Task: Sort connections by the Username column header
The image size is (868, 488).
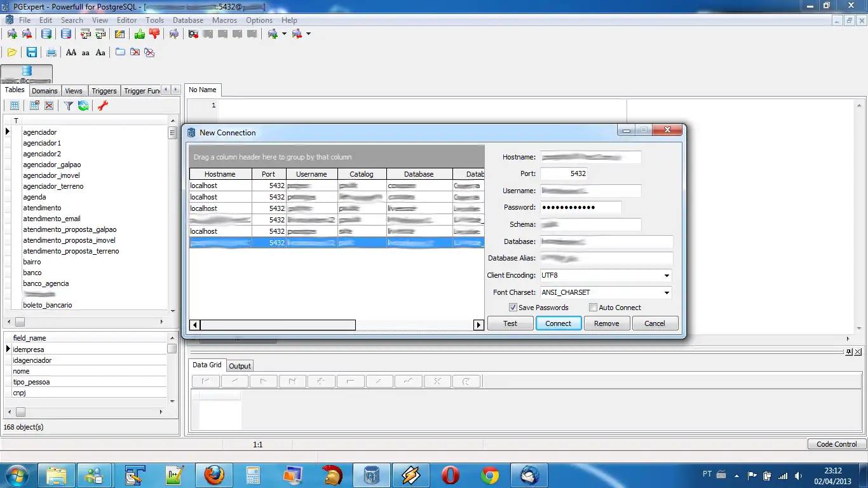Action: tap(311, 174)
